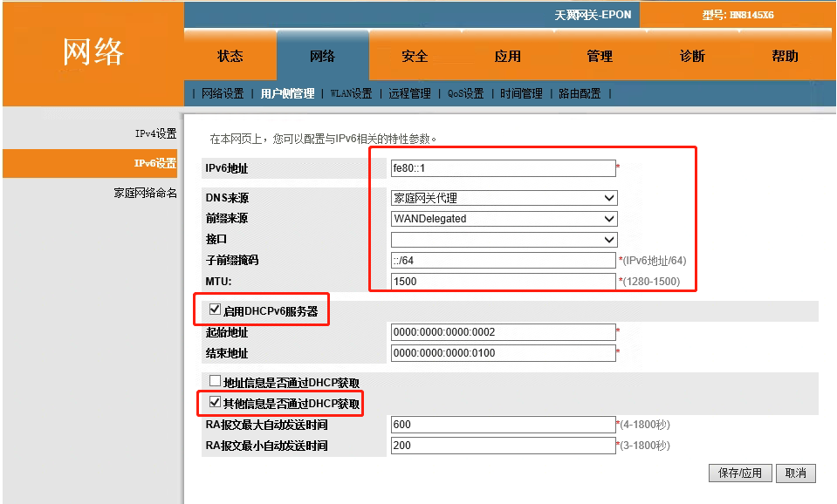Screen dimensions: 837x504
Task: Select the 应用 tab
Action: click(x=507, y=56)
